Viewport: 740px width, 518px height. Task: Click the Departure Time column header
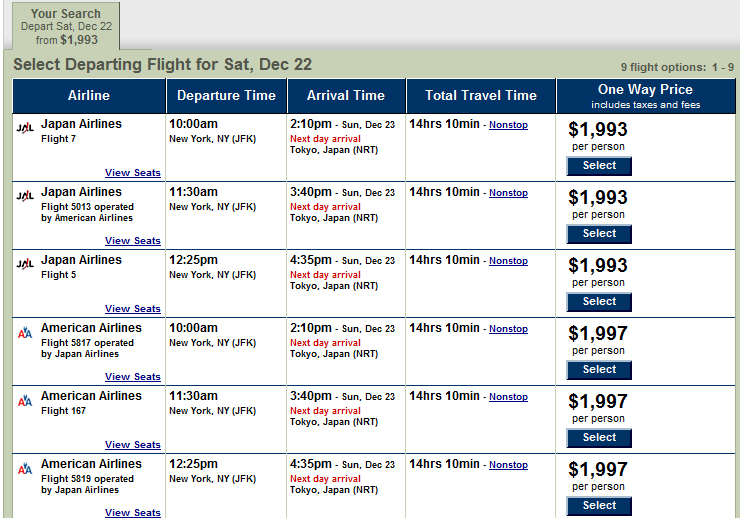pos(227,96)
